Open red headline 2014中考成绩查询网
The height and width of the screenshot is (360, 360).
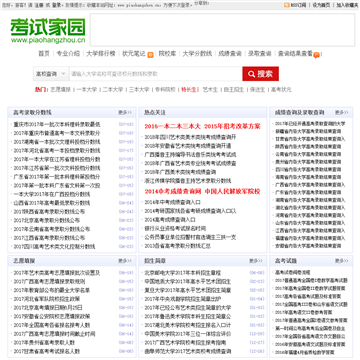point(173,192)
